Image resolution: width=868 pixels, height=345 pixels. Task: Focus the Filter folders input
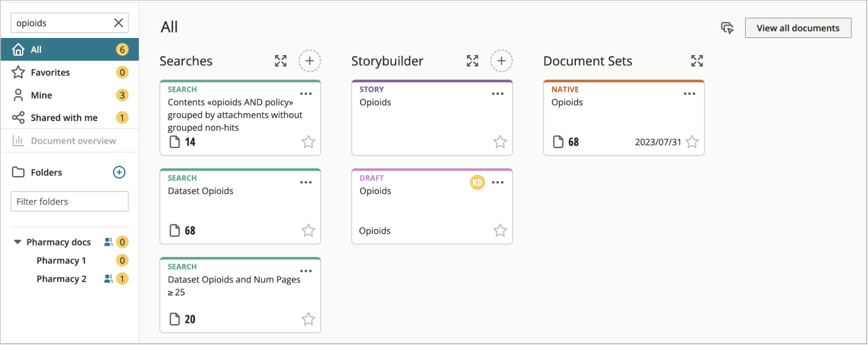point(70,201)
